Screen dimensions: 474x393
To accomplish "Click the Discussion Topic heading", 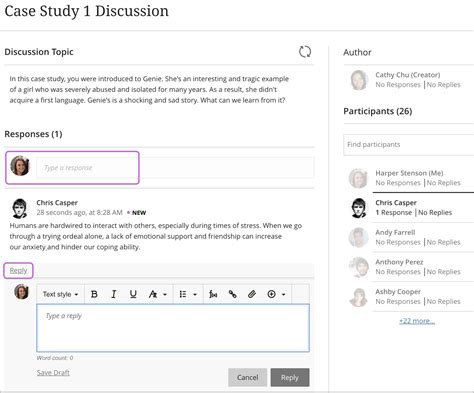I will pos(39,52).
